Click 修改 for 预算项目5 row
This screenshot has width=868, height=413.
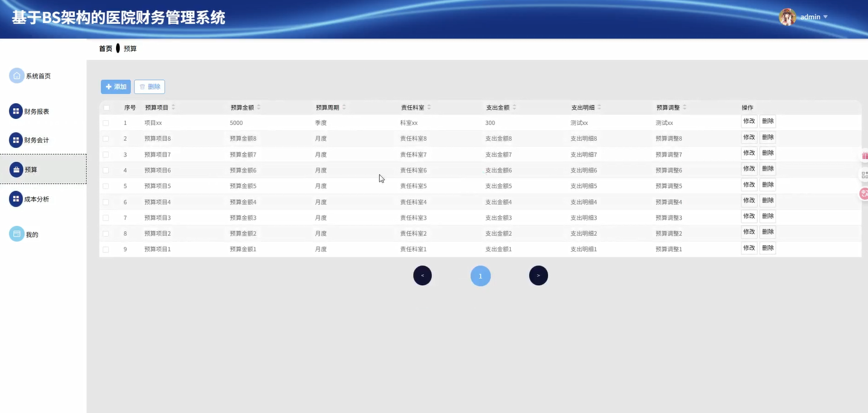pyautogui.click(x=749, y=185)
